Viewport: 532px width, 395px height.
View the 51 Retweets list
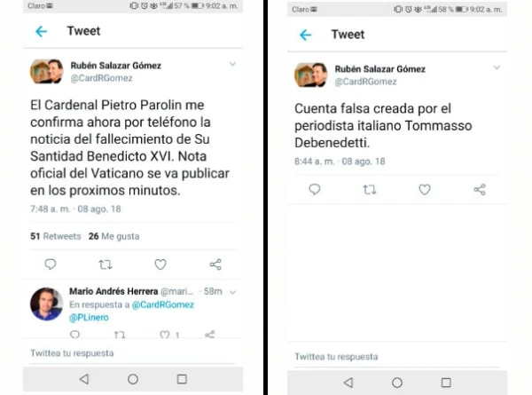pos(56,236)
